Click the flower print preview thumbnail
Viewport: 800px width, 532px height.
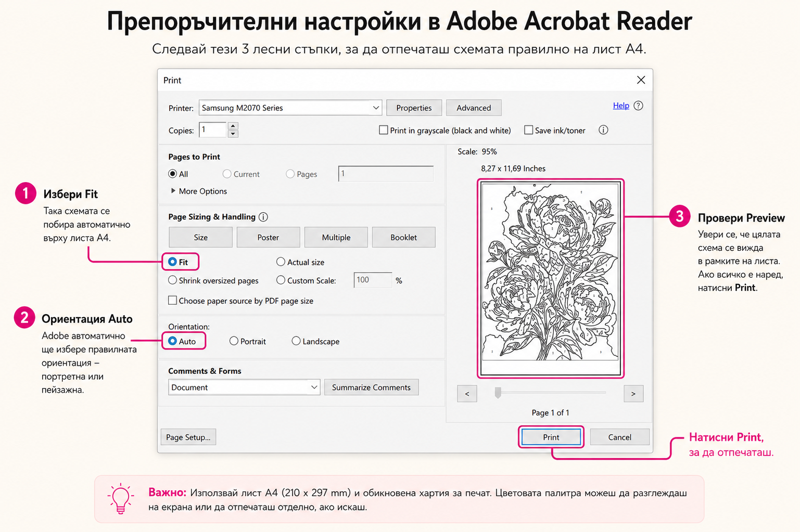tap(551, 279)
